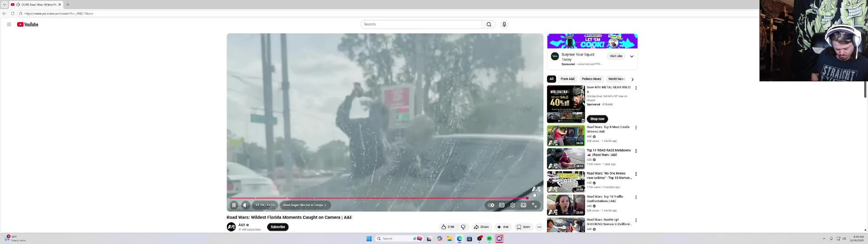Start voice search with the microphone
The image size is (868, 244).
tap(504, 24)
